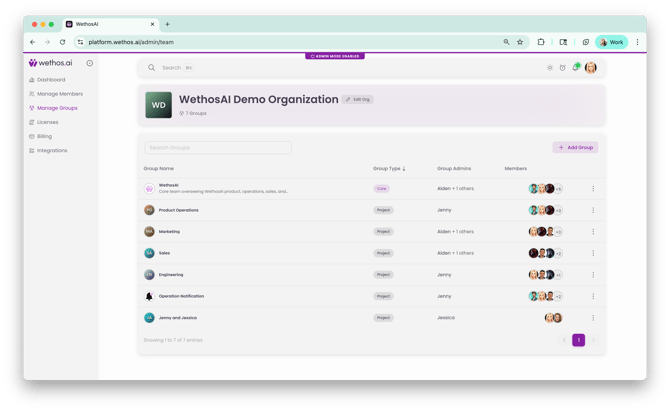Click pagination page 1 button
Viewport: 670px width, 411px height.
click(578, 340)
